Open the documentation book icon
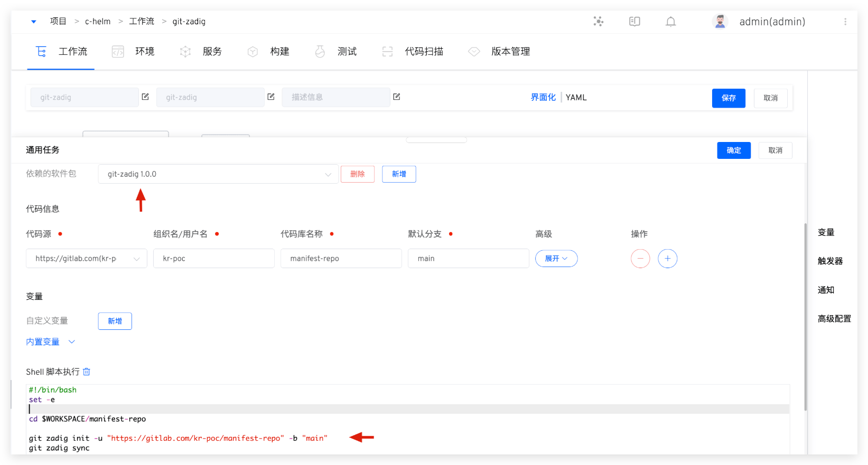 (x=634, y=22)
